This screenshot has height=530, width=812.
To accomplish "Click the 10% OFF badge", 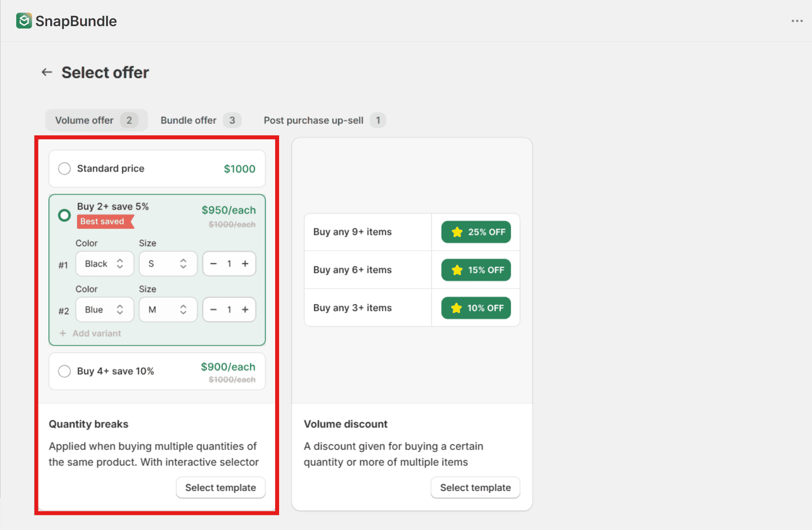I will (476, 308).
